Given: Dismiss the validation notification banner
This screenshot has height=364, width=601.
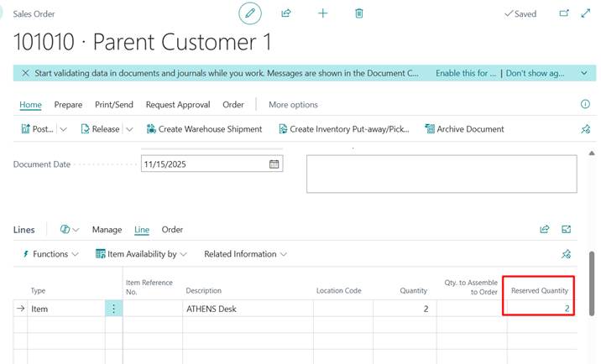Looking at the screenshot, I should [x=25, y=73].
